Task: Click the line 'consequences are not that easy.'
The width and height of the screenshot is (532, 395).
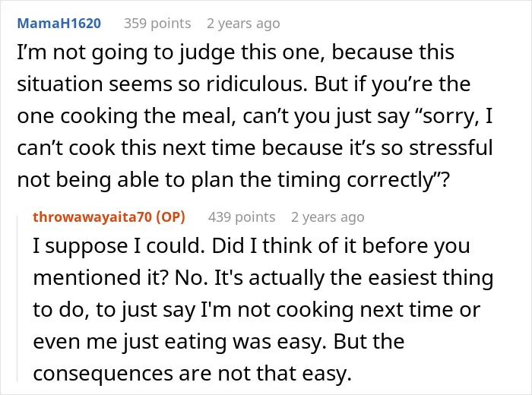Action: [x=192, y=374]
